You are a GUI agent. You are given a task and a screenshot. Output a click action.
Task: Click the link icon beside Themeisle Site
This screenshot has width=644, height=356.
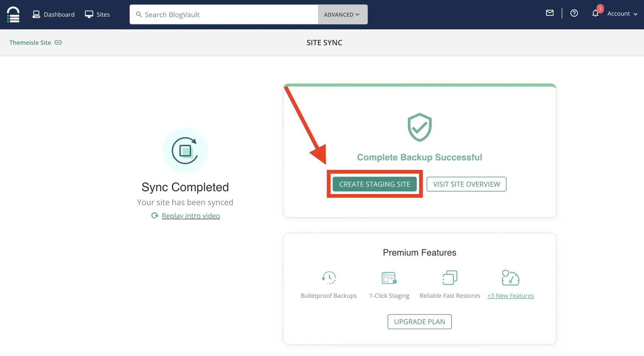[58, 43]
